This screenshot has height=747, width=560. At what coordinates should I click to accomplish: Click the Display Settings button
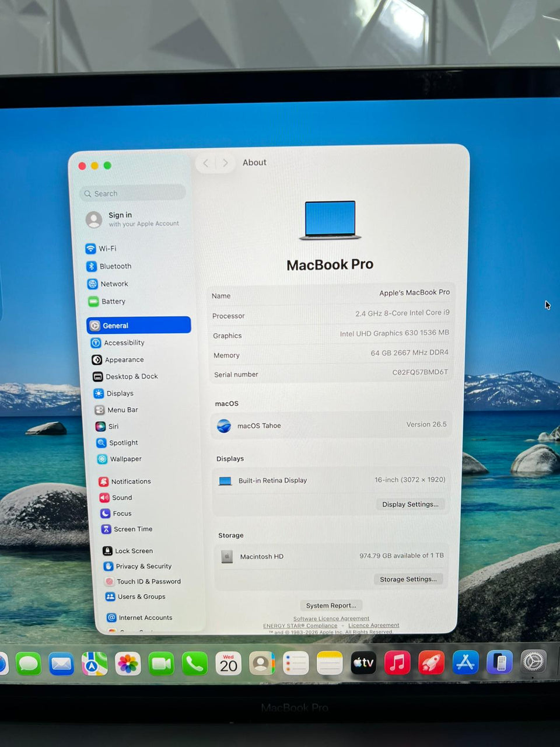pyautogui.click(x=410, y=504)
